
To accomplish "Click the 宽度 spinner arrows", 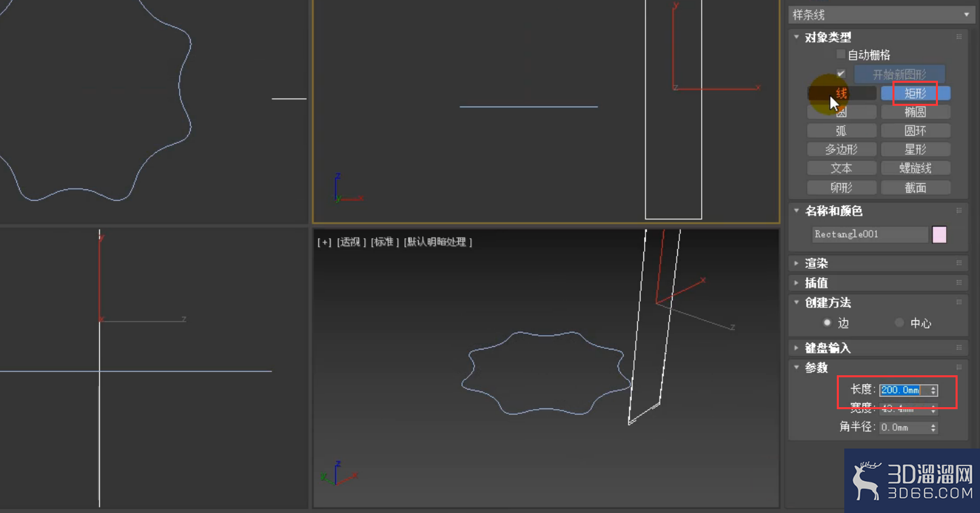I will 933,409.
